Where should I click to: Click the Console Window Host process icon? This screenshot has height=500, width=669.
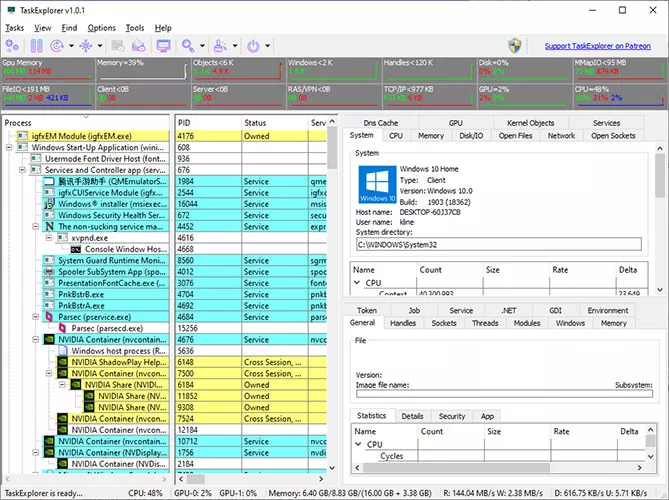[x=76, y=249]
